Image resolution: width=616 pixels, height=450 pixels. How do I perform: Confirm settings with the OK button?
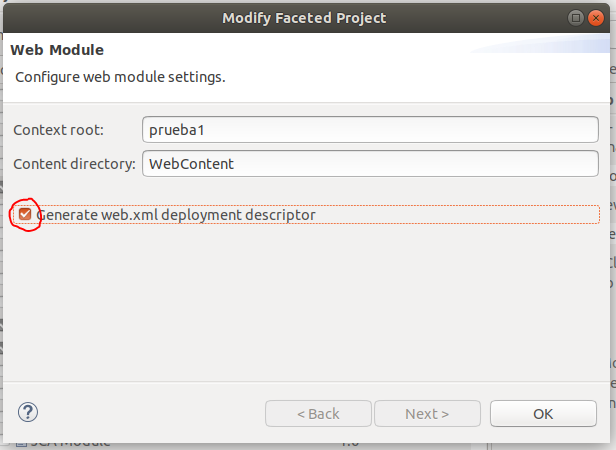(543, 413)
